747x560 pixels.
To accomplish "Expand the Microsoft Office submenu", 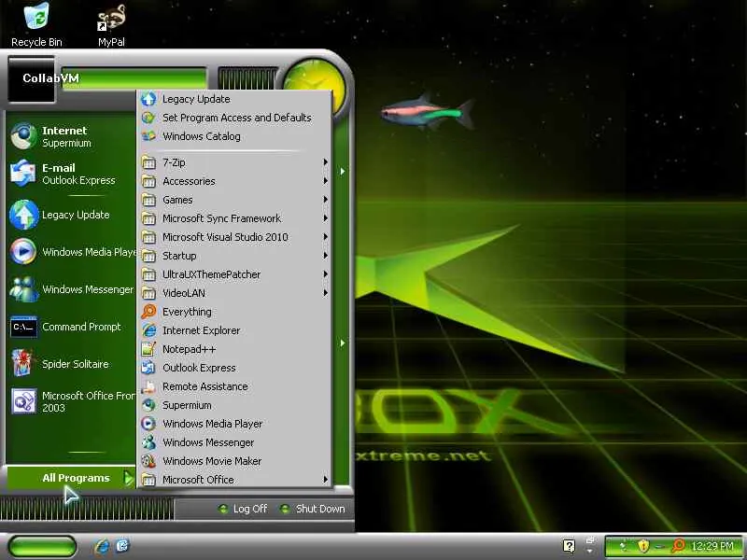I will [235, 480].
